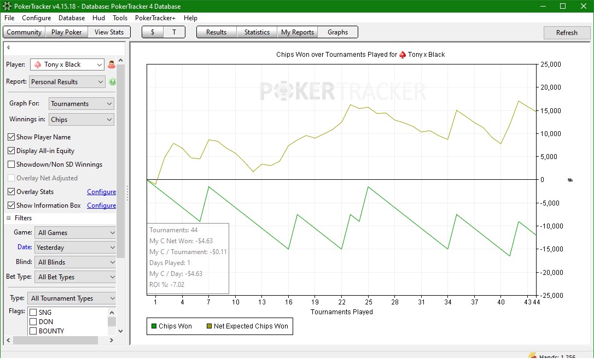Viewport: 594px width, 364px height.
Task: Click Configure link for Information Box
Action: (102, 205)
